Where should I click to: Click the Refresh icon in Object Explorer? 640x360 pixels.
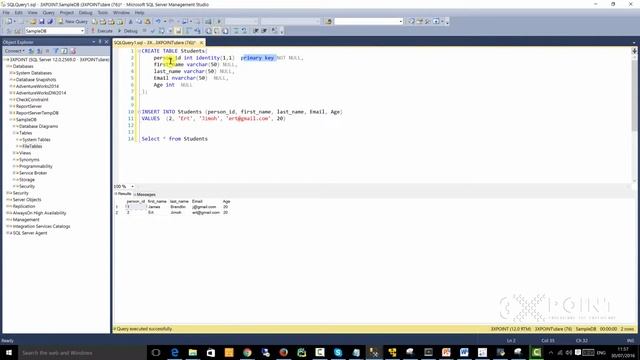pos(64,51)
